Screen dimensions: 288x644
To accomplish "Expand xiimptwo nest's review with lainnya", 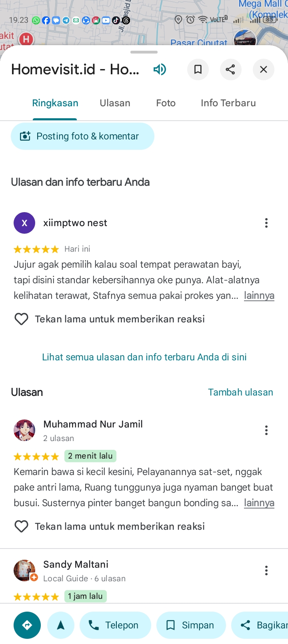I will coord(259,296).
